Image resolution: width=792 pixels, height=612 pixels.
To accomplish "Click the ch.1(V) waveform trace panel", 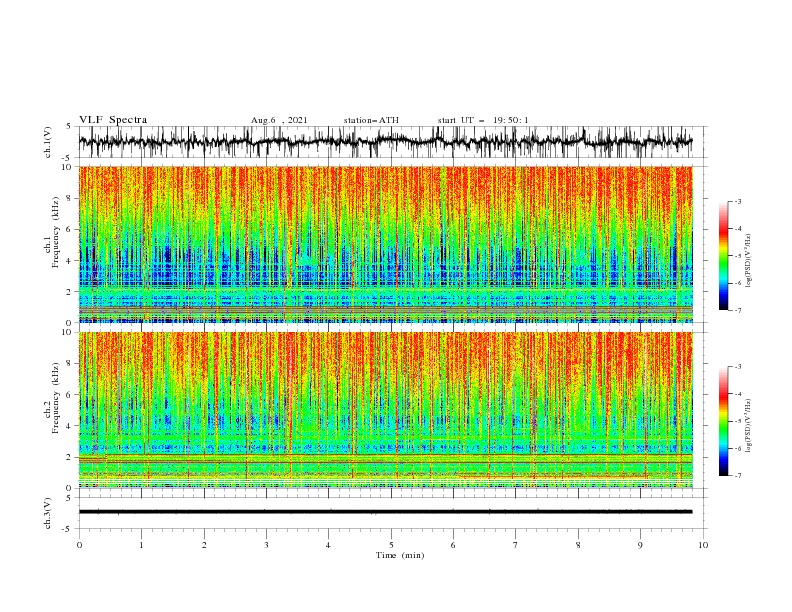I will tap(393, 142).
